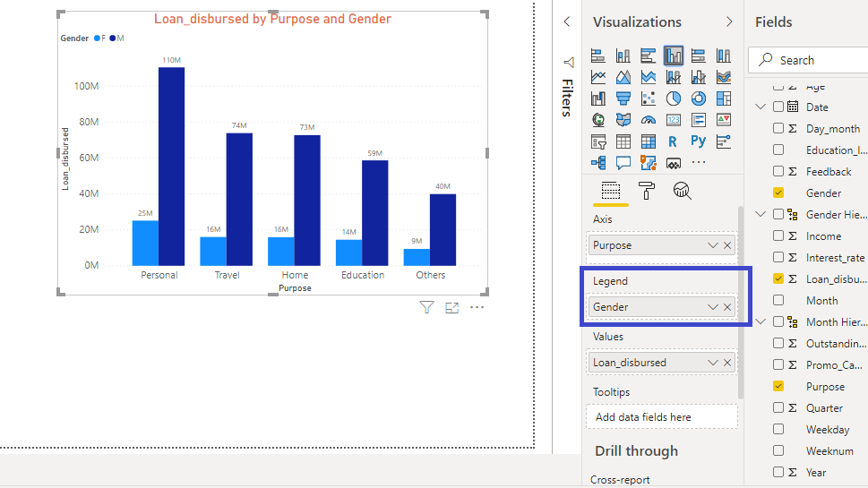Uncheck the Gender field checkbox

[x=778, y=193]
